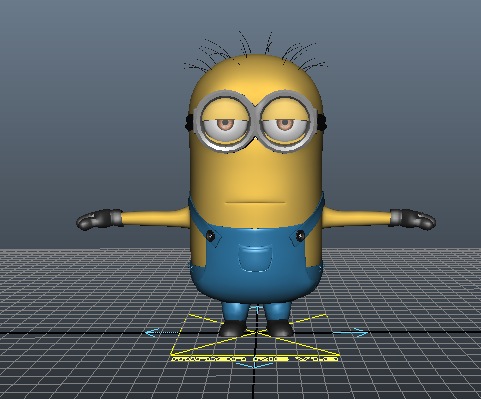Click the overall button on the screen-left strap
Image resolution: width=481 pixels, height=399 pixels.
[x=210, y=235]
